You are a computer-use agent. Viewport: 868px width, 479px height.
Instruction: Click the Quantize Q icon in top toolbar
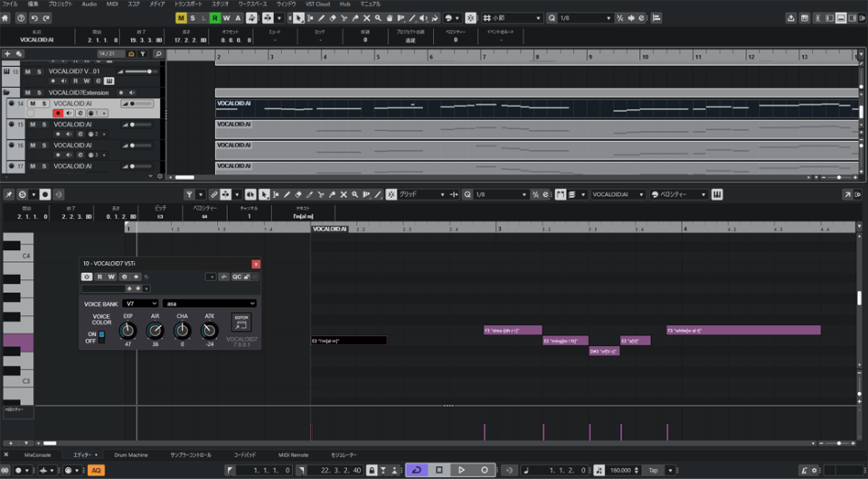(x=552, y=18)
